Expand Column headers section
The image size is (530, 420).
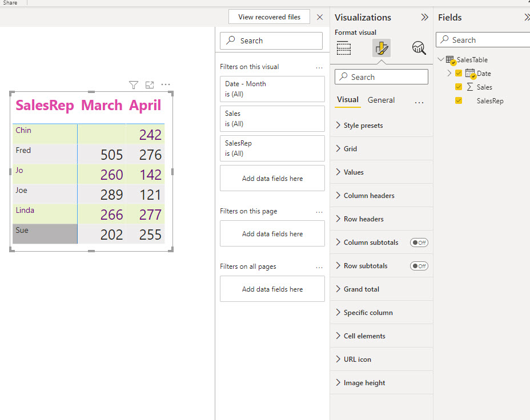point(382,196)
